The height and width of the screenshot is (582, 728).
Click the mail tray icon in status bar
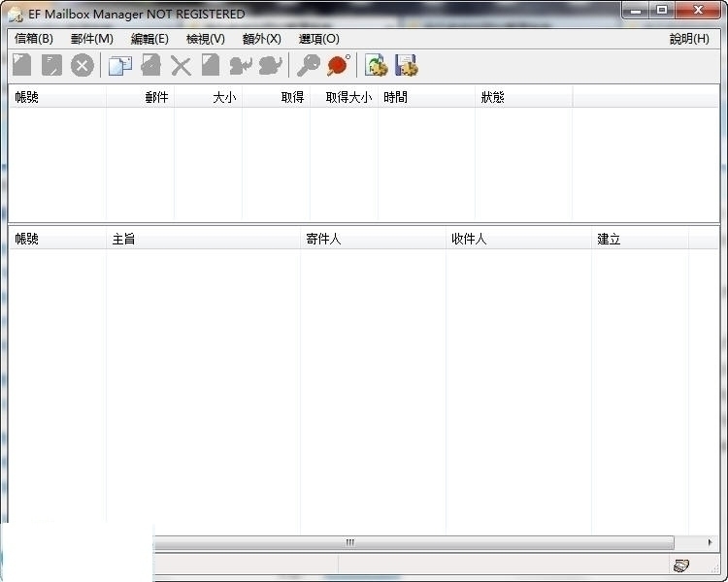[681, 566]
